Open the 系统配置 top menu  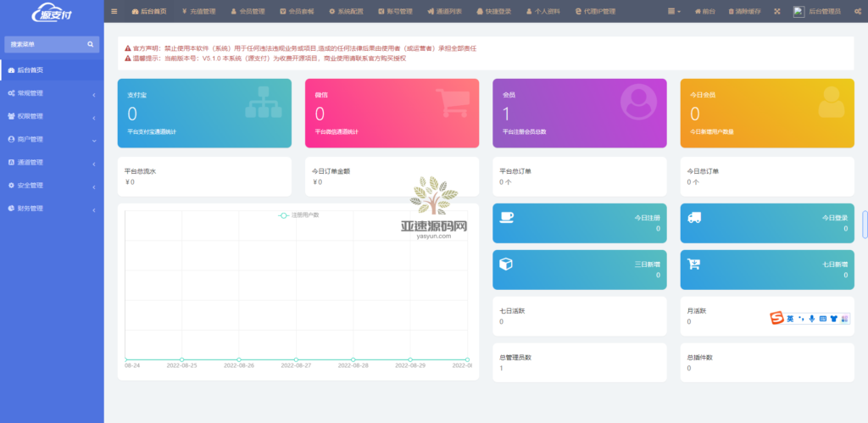[x=347, y=11]
